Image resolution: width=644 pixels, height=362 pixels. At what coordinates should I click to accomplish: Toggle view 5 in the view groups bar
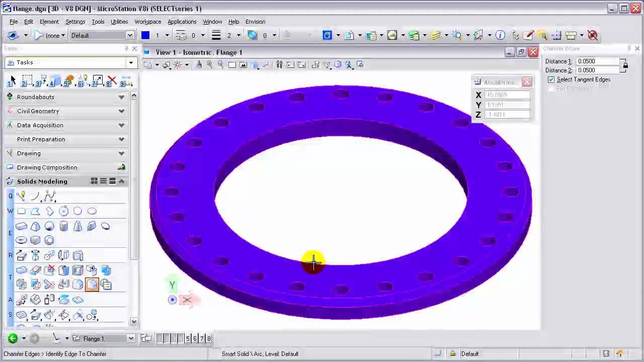[188, 338]
